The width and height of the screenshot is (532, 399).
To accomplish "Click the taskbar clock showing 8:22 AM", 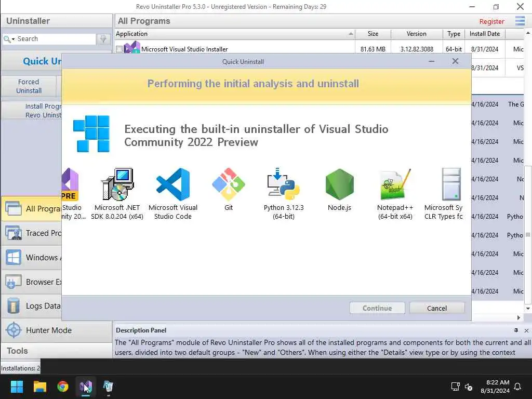I will tap(495, 387).
